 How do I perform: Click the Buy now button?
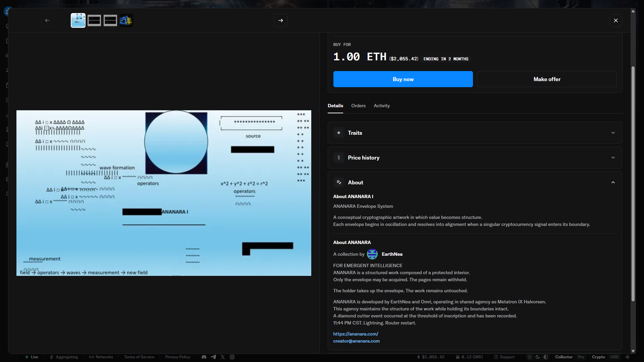tap(403, 79)
